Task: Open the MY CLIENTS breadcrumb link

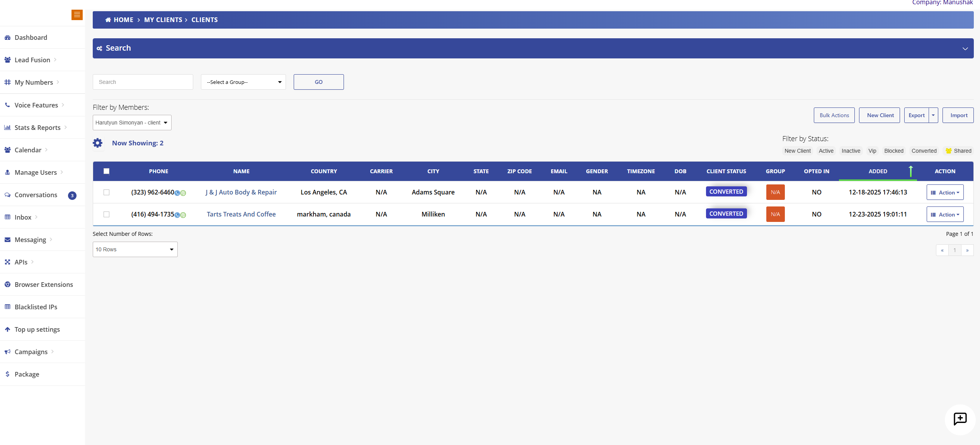Action: point(163,19)
